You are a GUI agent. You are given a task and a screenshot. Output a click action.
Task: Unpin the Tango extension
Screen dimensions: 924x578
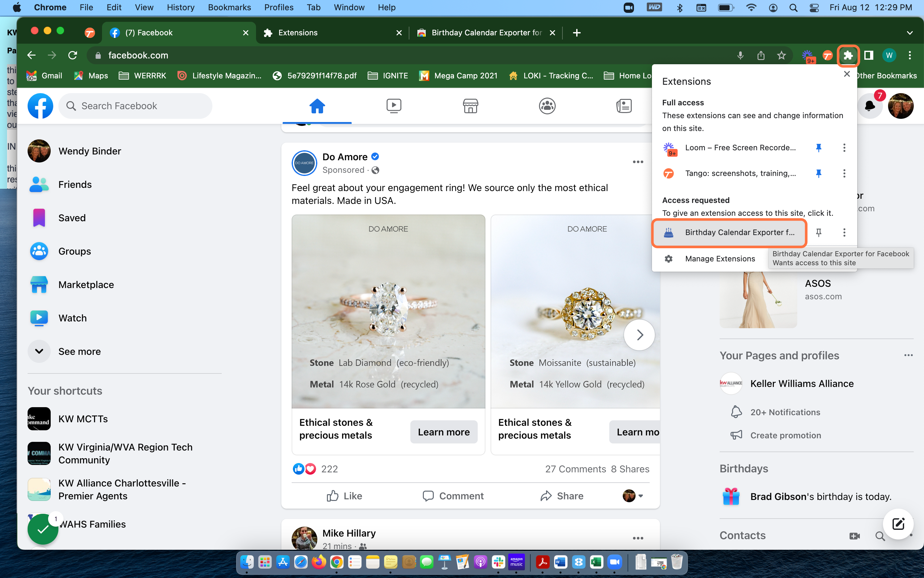pos(818,173)
